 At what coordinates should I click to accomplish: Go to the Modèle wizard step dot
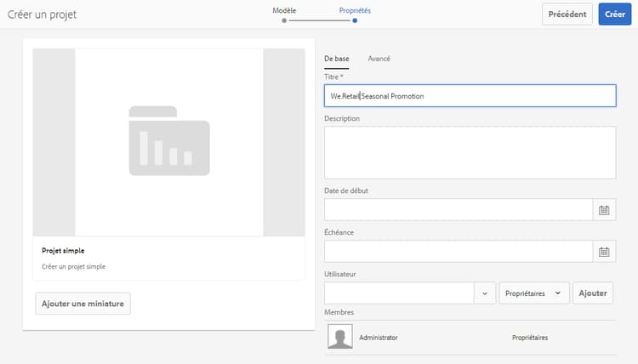(x=284, y=20)
